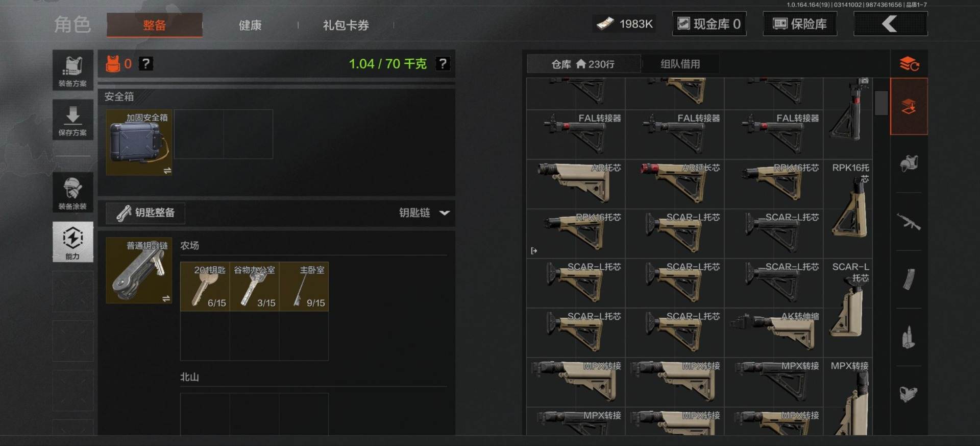Click the 保存方案 save loadout icon
The height and width of the screenshot is (446, 980).
[x=72, y=120]
